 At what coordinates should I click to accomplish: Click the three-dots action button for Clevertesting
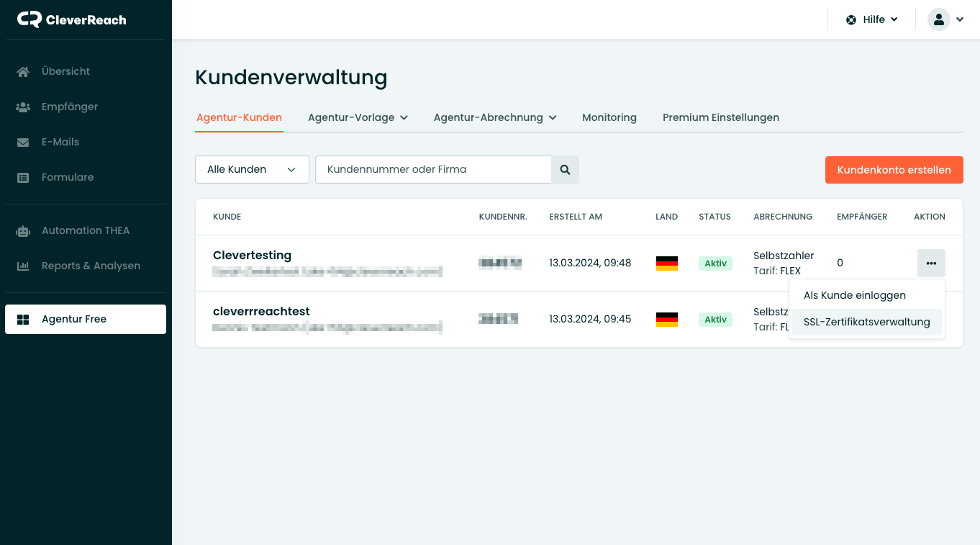click(931, 263)
